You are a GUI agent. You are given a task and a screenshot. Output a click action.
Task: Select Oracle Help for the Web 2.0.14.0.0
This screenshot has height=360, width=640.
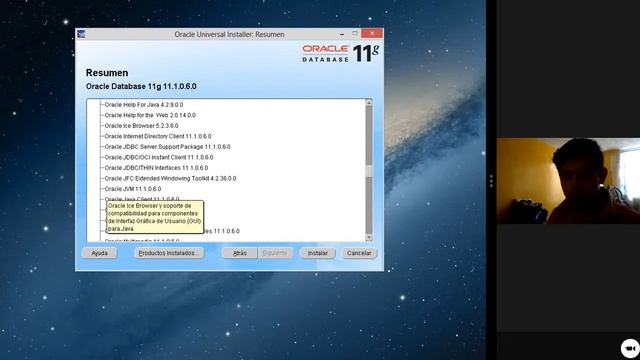point(150,116)
